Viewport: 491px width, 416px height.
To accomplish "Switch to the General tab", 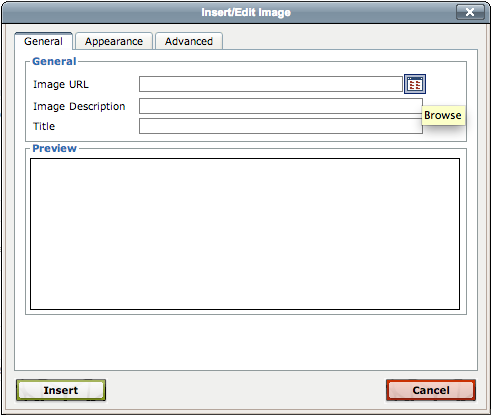I will (43, 41).
